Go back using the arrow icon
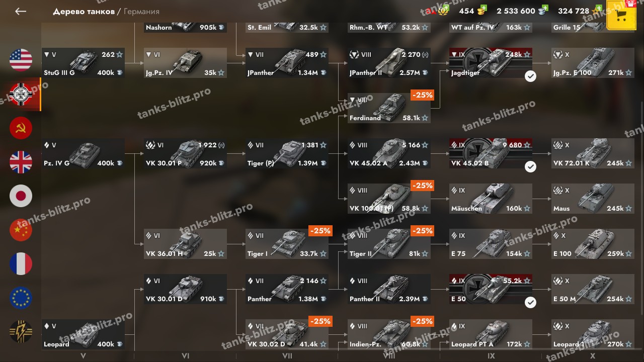Image resolution: width=644 pixels, height=362 pixels. point(21,11)
